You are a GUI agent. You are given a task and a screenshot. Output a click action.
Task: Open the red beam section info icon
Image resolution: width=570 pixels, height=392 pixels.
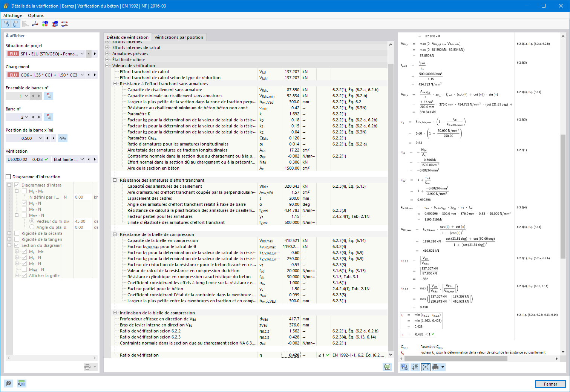pos(55,24)
